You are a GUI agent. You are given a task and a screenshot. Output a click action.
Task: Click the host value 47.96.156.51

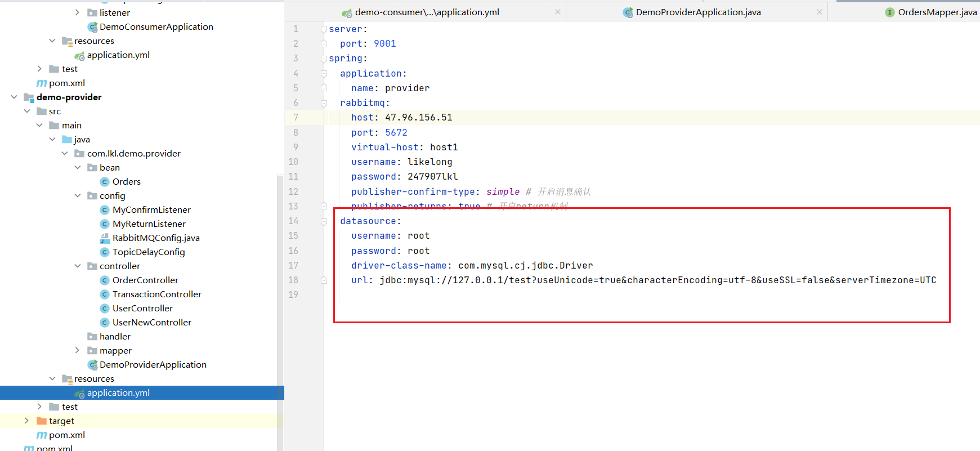419,118
